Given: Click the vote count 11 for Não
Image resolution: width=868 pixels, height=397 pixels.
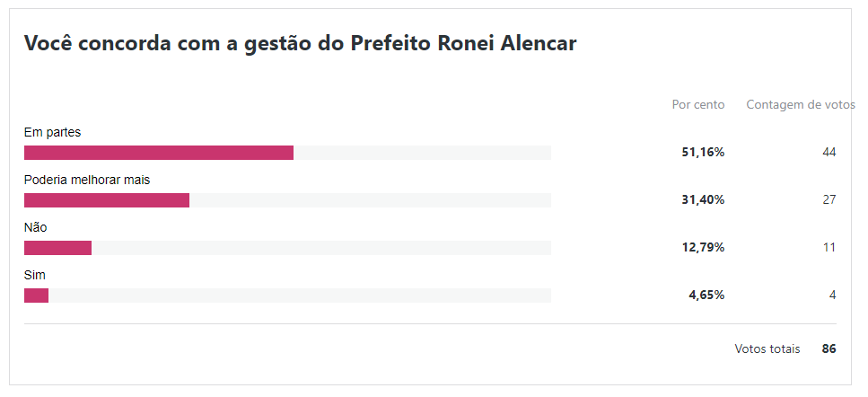Looking at the screenshot, I should [x=829, y=248].
